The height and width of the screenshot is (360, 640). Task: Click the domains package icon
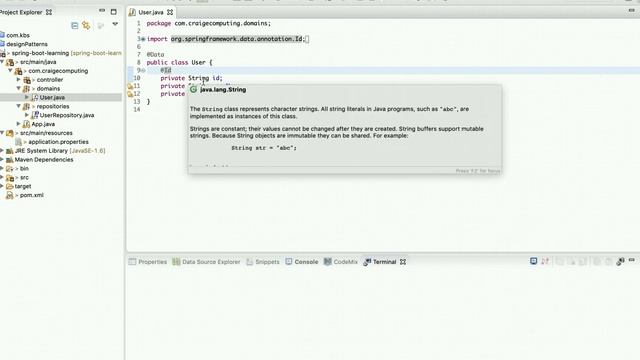tap(26, 89)
